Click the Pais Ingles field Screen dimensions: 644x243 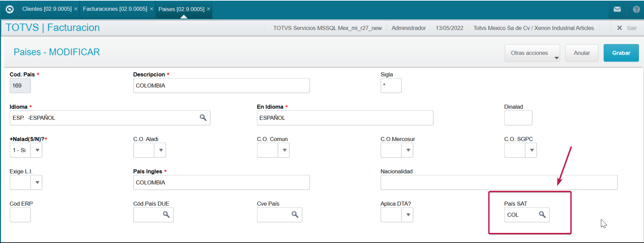pos(221,183)
